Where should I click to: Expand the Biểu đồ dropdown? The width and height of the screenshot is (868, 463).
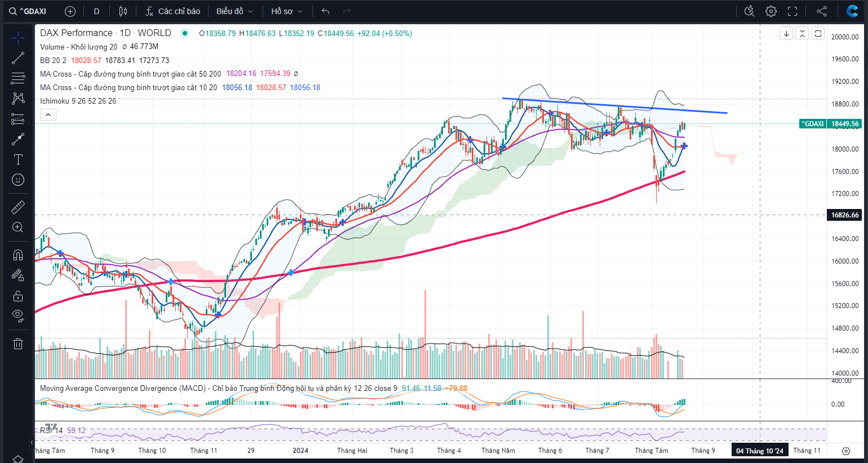pyautogui.click(x=234, y=11)
